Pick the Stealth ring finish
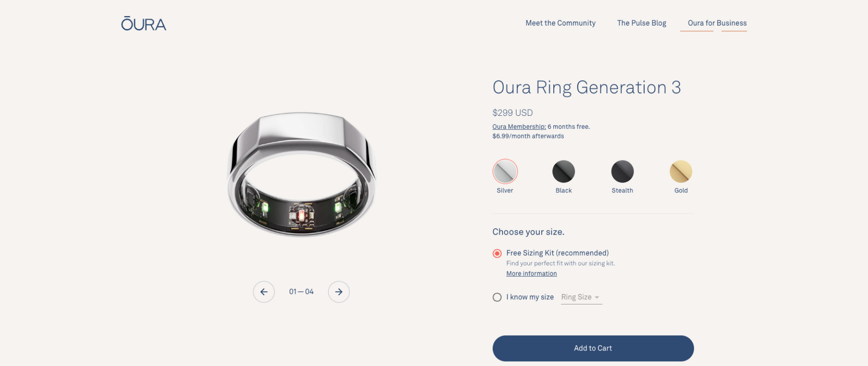The width and height of the screenshot is (868, 366). [x=622, y=171]
